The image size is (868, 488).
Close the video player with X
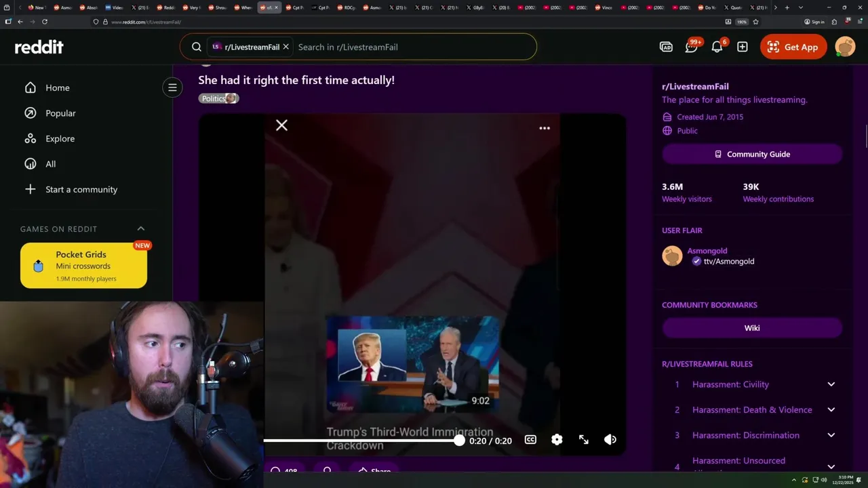tap(281, 125)
